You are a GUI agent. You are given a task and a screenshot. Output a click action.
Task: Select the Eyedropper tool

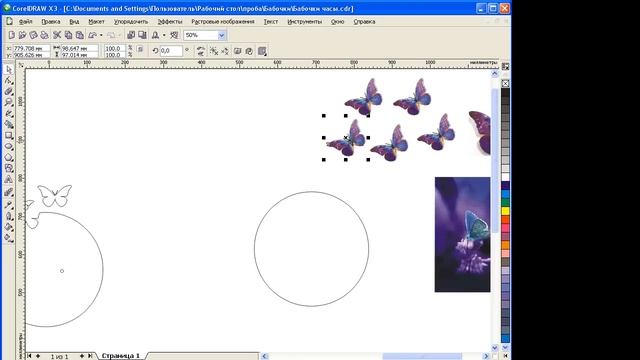tap(9, 205)
